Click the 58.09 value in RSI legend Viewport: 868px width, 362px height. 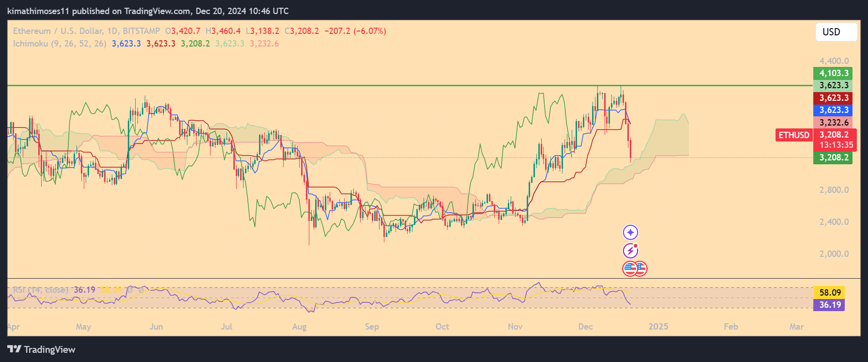point(111,290)
